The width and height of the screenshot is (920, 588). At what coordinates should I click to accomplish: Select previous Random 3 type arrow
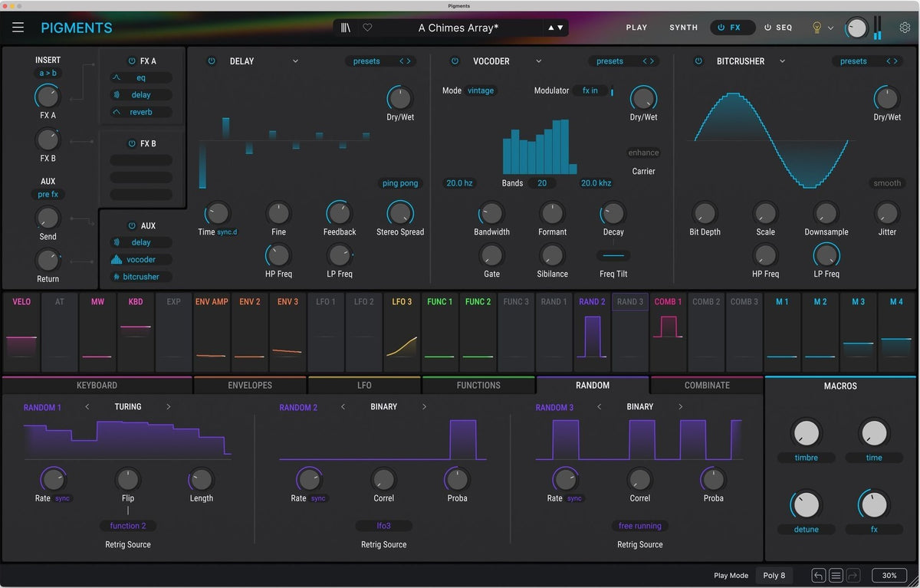(599, 407)
